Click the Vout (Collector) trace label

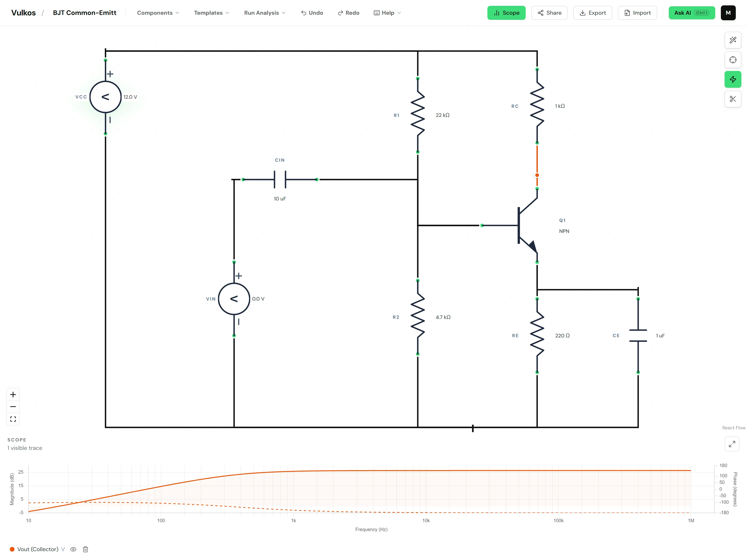point(38,549)
